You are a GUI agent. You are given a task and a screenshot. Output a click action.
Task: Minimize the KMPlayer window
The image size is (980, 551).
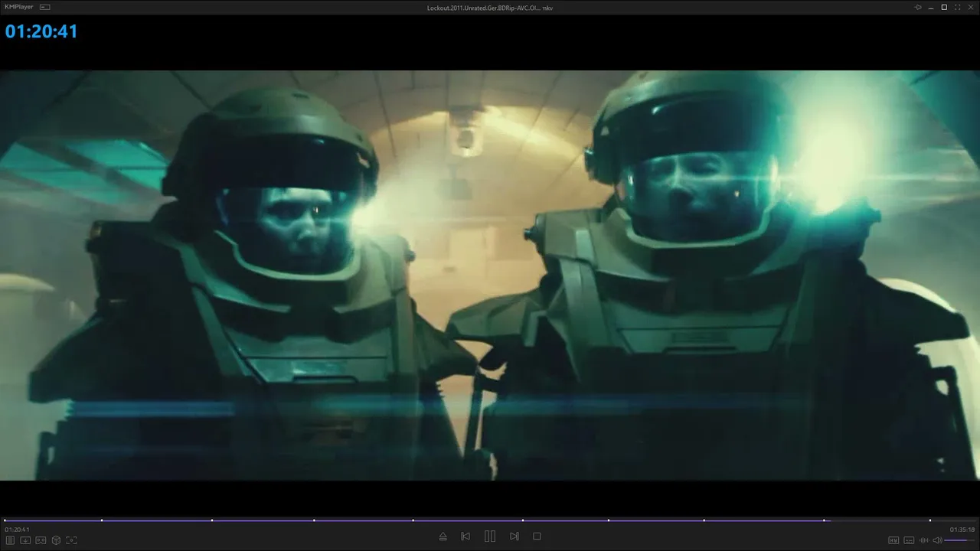tap(931, 7)
